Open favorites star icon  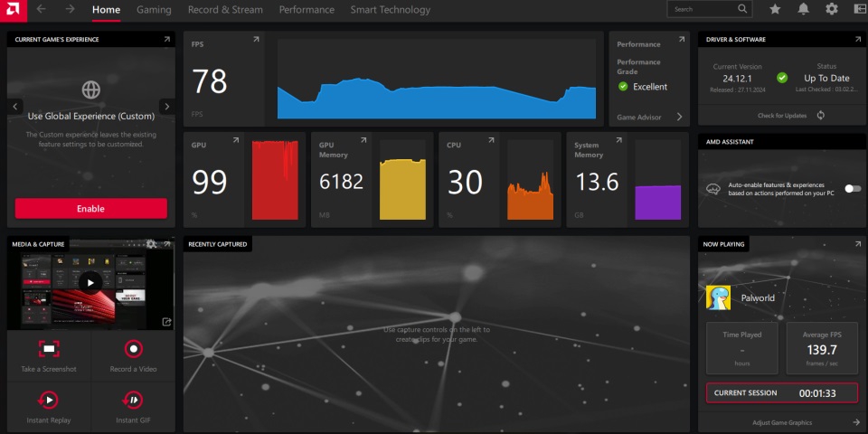click(775, 9)
